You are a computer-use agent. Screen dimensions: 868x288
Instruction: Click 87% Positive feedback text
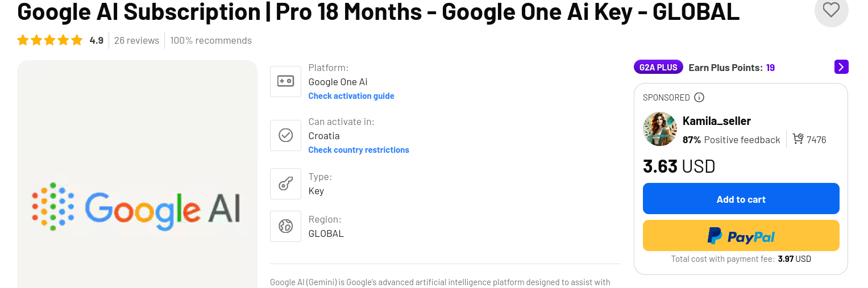(732, 140)
